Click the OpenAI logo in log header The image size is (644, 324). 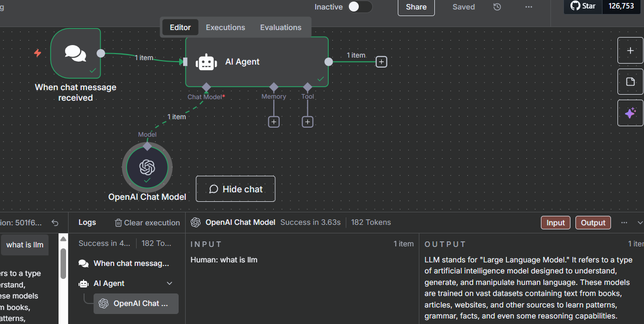(196, 222)
